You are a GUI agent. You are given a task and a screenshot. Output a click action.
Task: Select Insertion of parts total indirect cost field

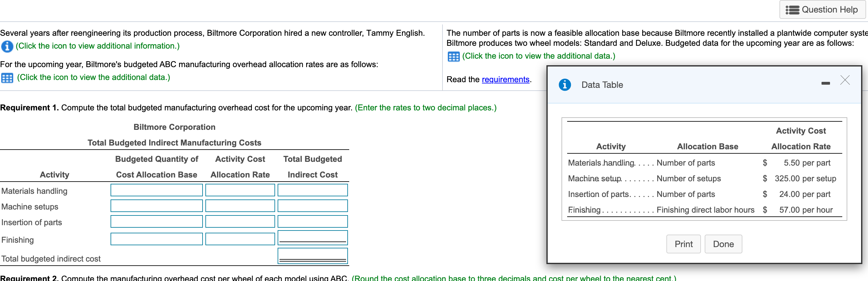[x=313, y=221]
